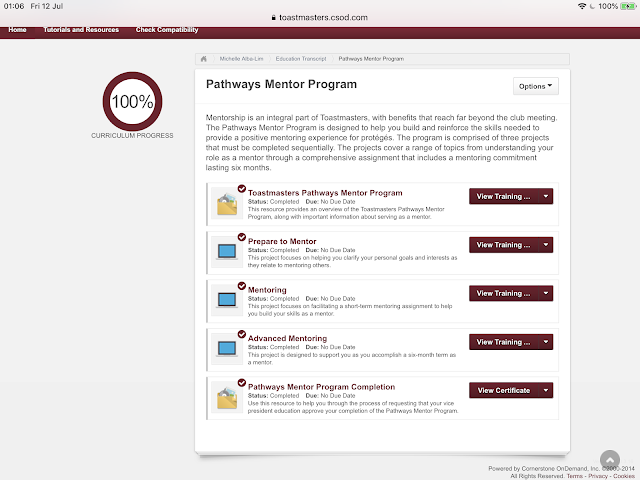Open the Mentoring title link

coord(267,290)
